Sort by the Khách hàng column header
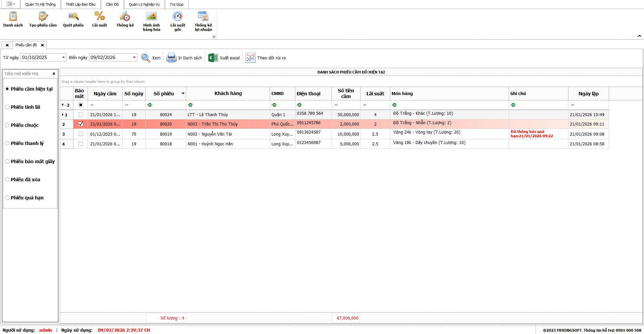 click(228, 94)
